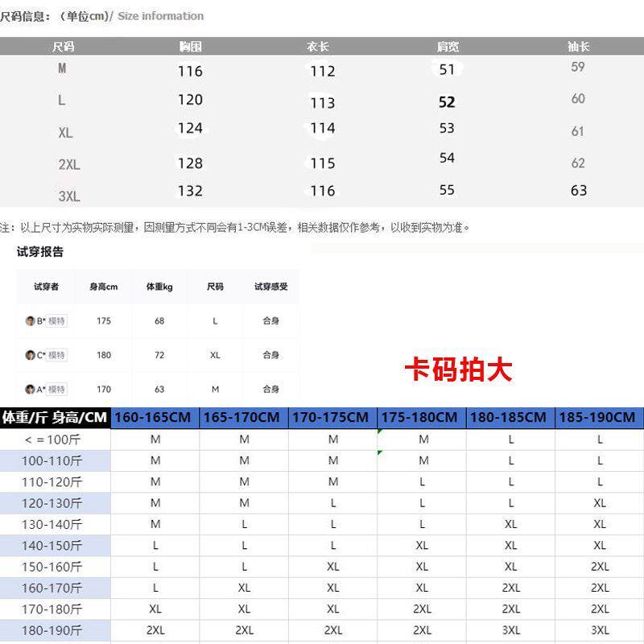644x644 pixels.
Task: Select the 'Size information' heading text
Action: click(x=160, y=16)
